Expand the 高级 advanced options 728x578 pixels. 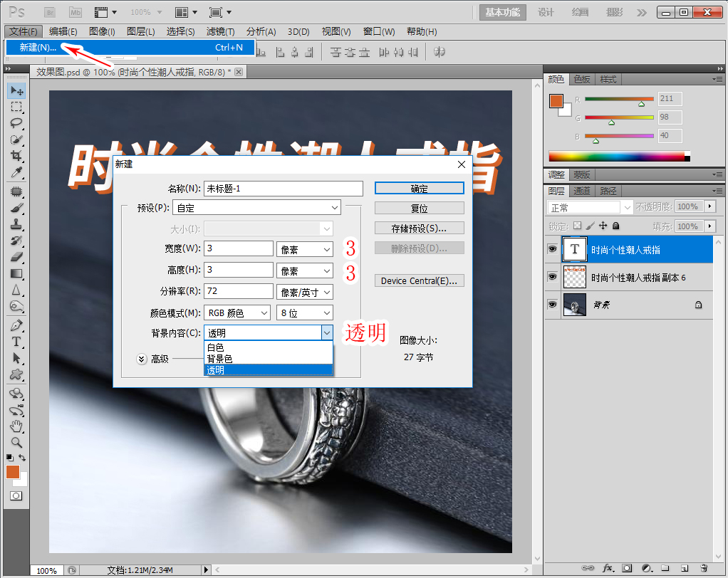click(x=142, y=359)
